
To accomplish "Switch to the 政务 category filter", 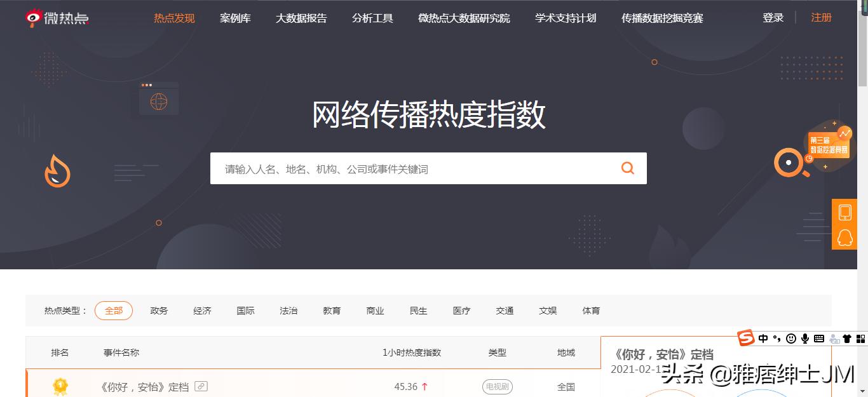I will (158, 311).
